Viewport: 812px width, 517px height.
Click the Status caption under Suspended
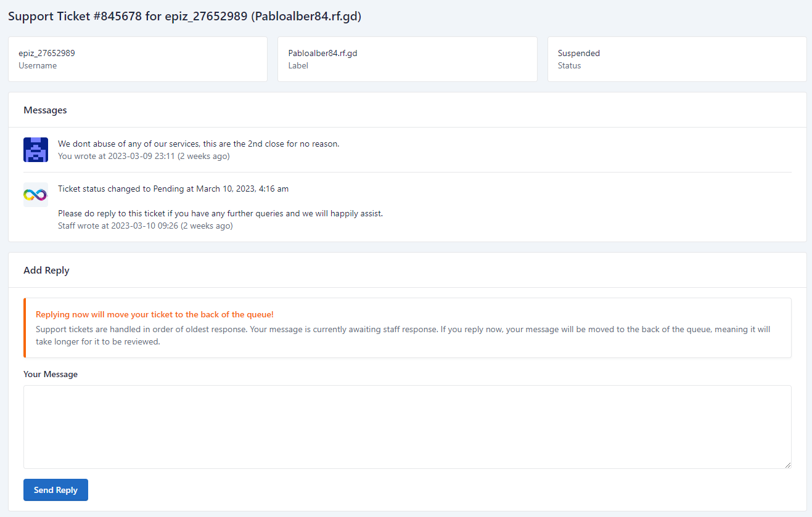(569, 65)
